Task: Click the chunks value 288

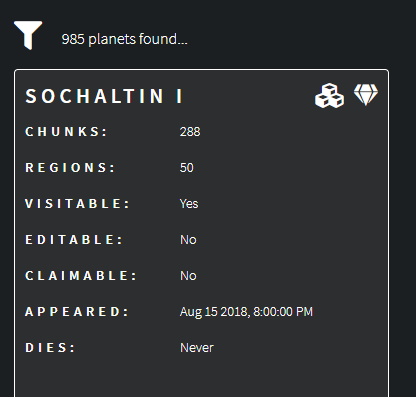Action: click(190, 132)
